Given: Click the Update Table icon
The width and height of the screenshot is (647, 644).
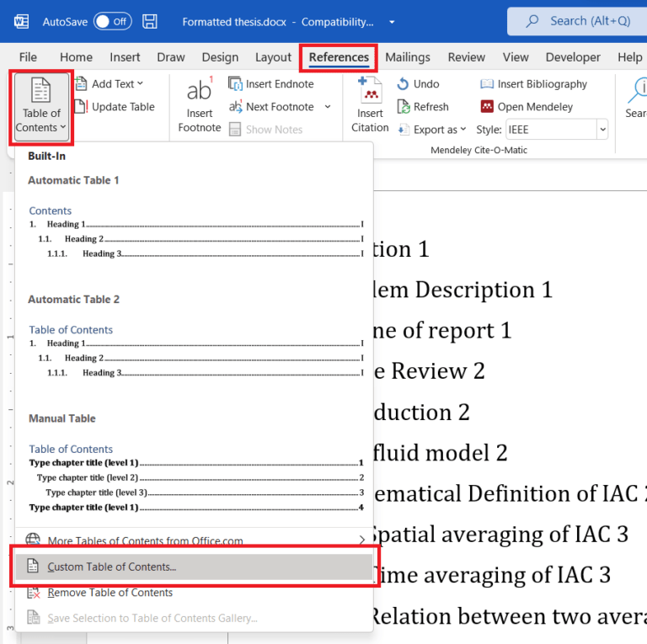Looking at the screenshot, I should point(81,107).
